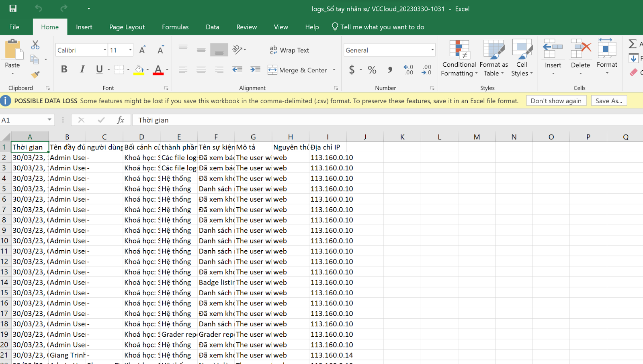The height and width of the screenshot is (364, 643).
Task: Click the Tell me what you want to do box
Action: [x=378, y=27]
